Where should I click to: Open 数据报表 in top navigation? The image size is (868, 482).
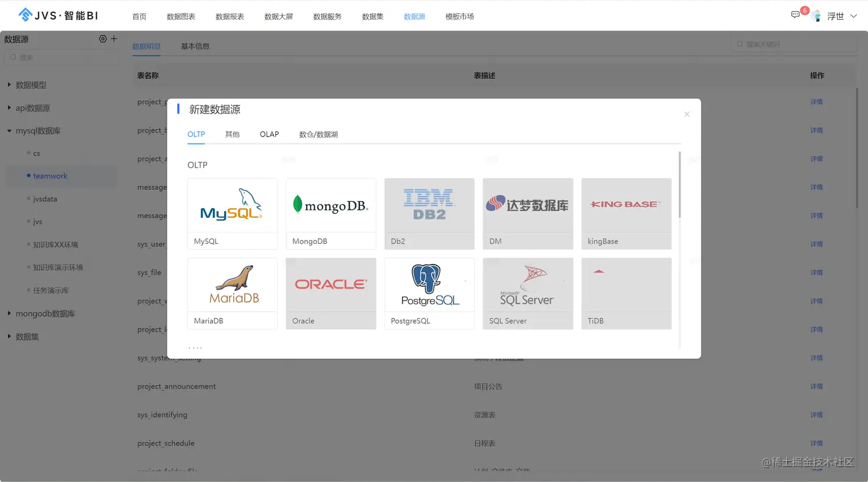click(x=230, y=17)
